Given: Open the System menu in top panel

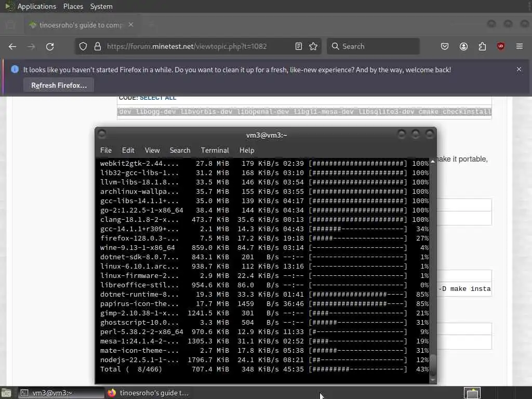Looking at the screenshot, I should [x=101, y=6].
